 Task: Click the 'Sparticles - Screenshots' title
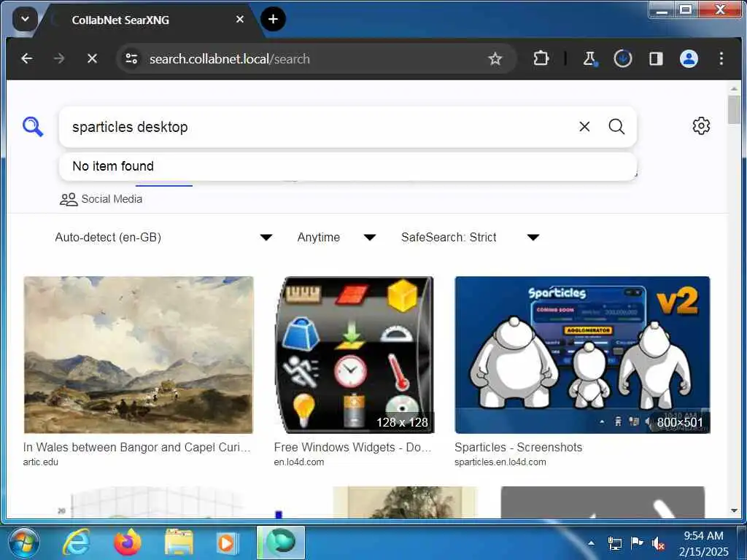519,447
